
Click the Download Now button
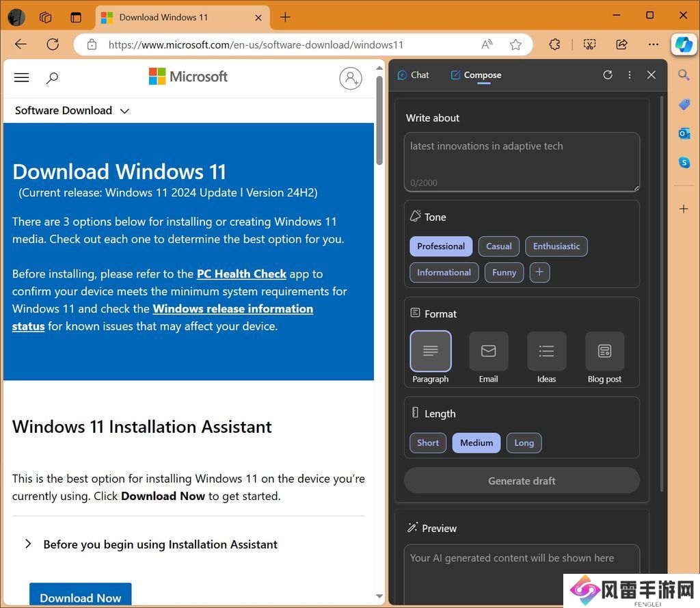(80, 596)
